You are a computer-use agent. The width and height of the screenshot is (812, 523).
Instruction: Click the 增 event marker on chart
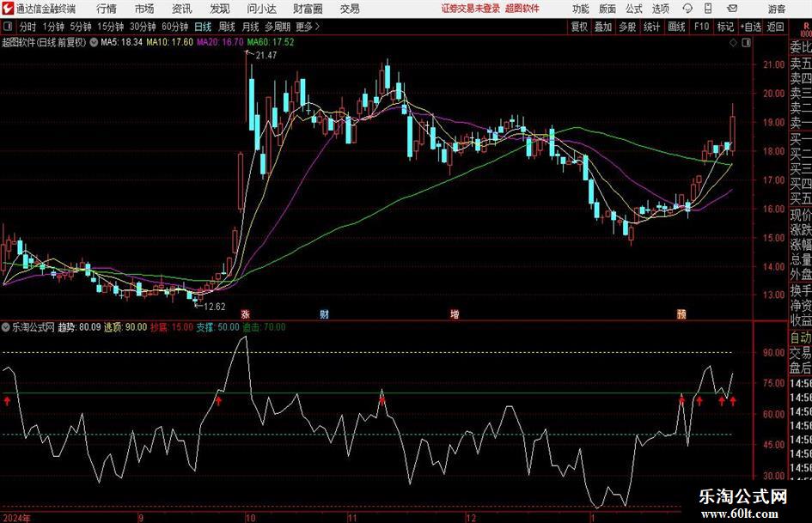(x=455, y=314)
